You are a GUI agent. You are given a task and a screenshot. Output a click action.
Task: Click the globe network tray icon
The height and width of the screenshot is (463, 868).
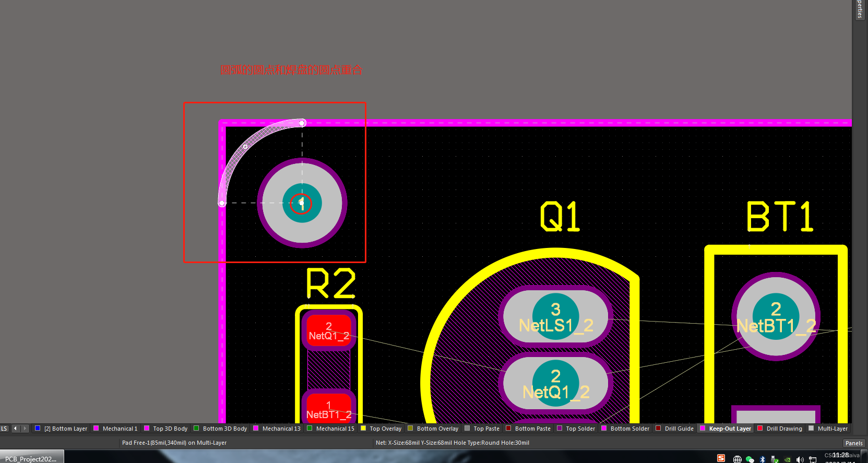click(737, 459)
